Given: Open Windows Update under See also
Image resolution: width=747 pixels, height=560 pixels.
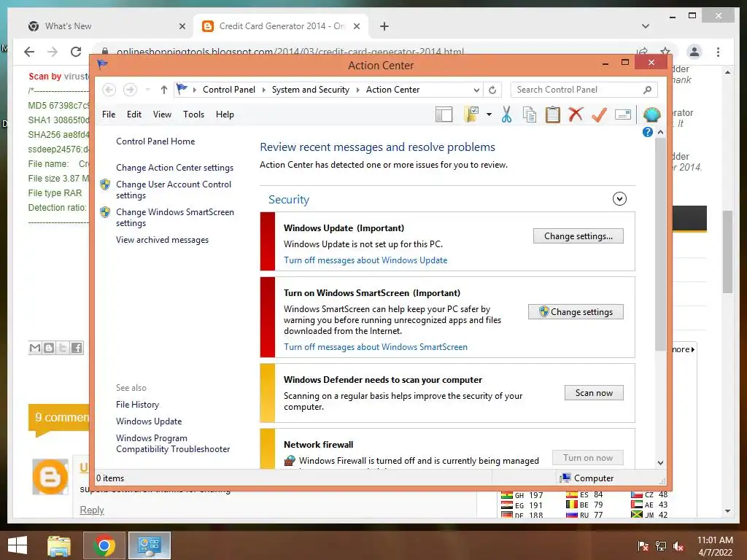Looking at the screenshot, I should (x=149, y=421).
